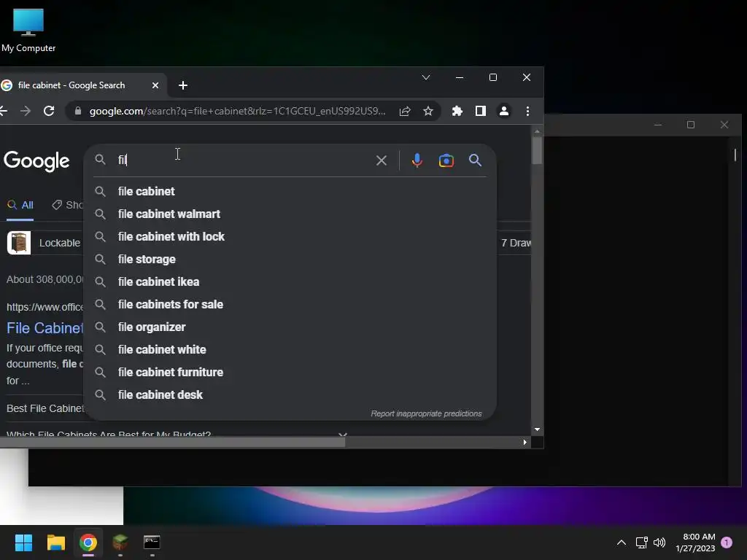Click Report inappropriate predictions link
This screenshot has height=560, width=747.
pos(426,413)
